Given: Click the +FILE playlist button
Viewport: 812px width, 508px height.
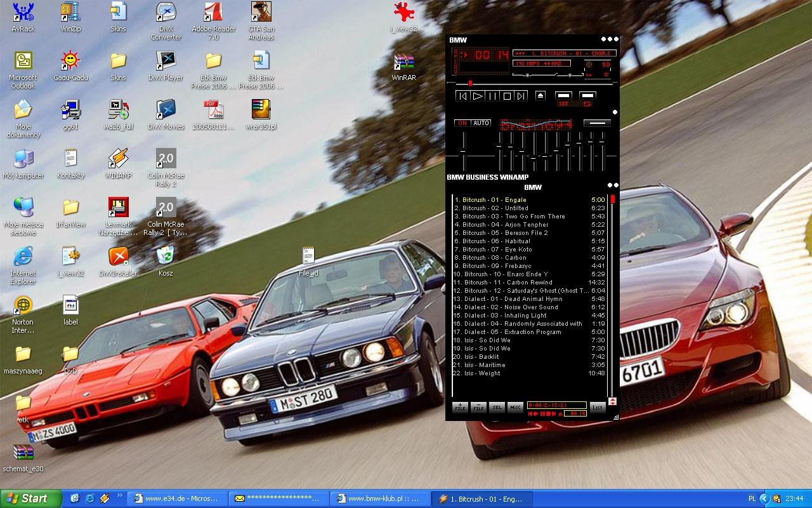Looking at the screenshot, I should click(x=460, y=407).
